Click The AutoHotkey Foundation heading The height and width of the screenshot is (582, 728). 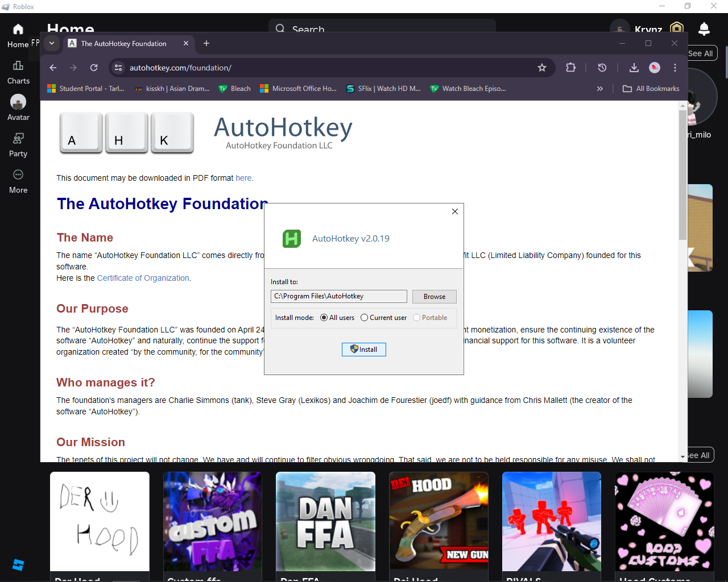[x=163, y=203]
